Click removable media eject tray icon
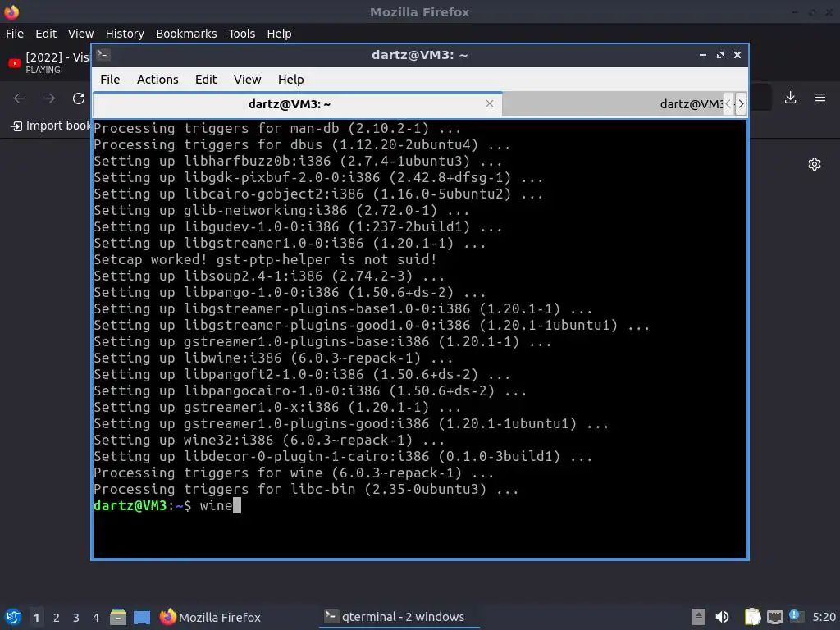 coord(698,617)
